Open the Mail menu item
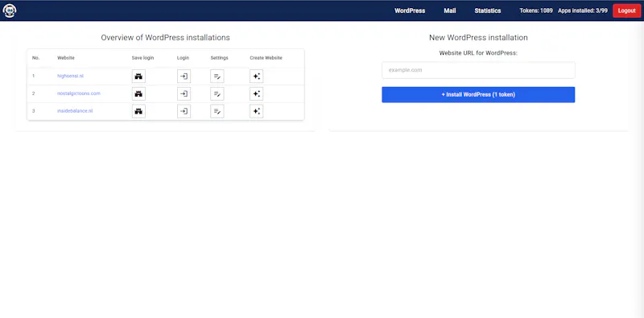Viewport: 644px width, 318px height. [x=450, y=10]
